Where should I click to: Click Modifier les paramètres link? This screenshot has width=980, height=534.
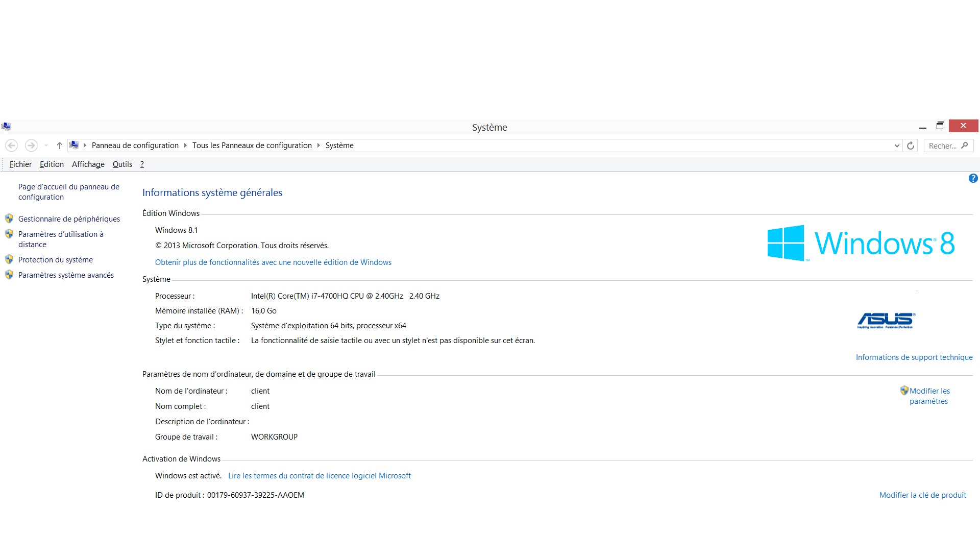[929, 396]
